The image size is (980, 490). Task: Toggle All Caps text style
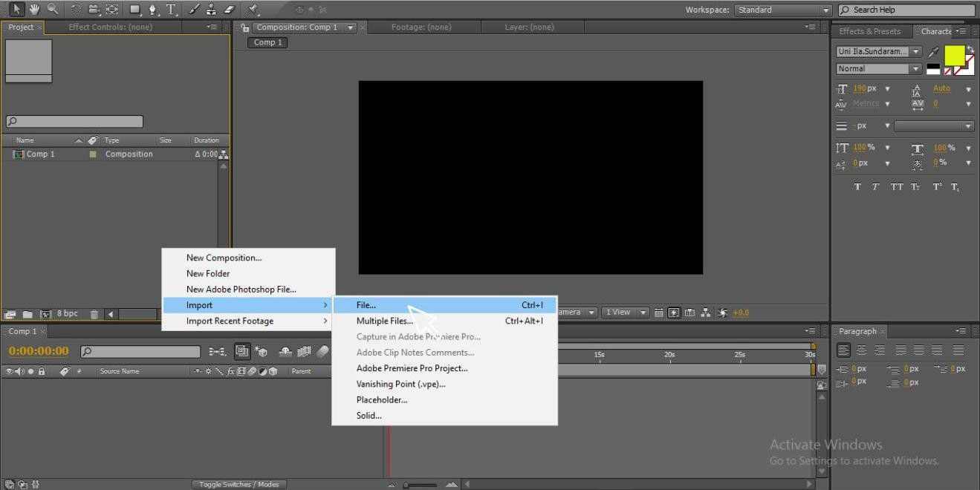pyautogui.click(x=897, y=187)
